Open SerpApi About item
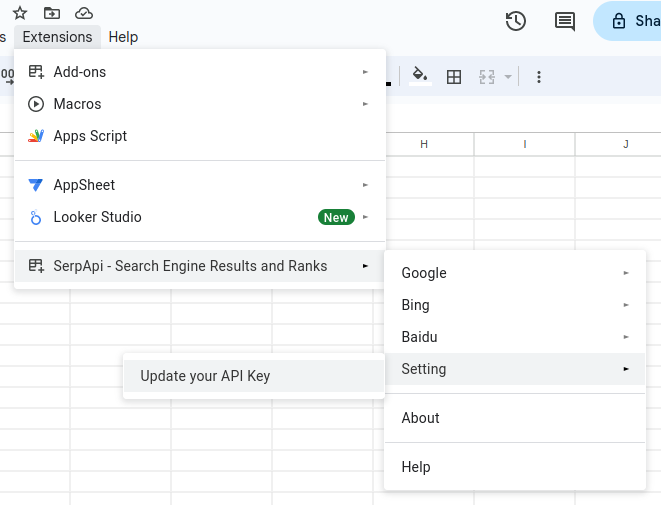 [515, 418]
